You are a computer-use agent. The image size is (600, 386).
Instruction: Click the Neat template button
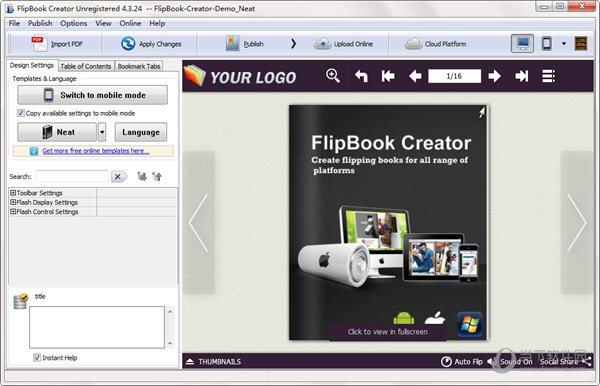[57, 132]
